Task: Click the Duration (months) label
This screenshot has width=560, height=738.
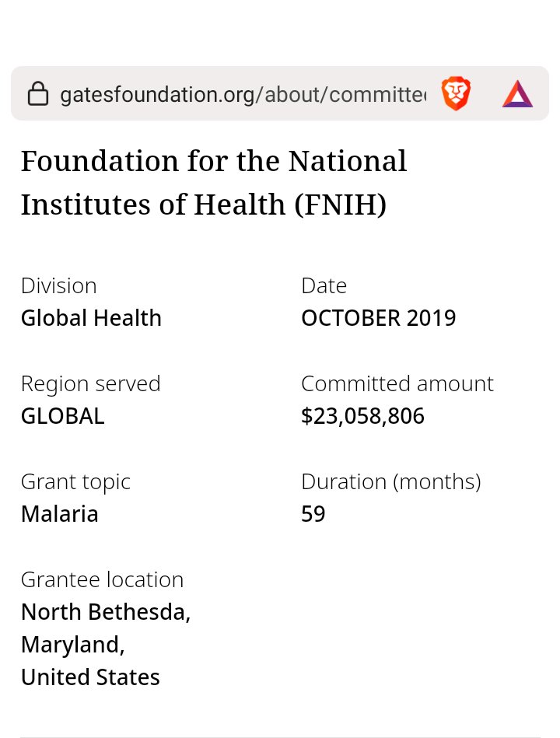Action: 390,481
